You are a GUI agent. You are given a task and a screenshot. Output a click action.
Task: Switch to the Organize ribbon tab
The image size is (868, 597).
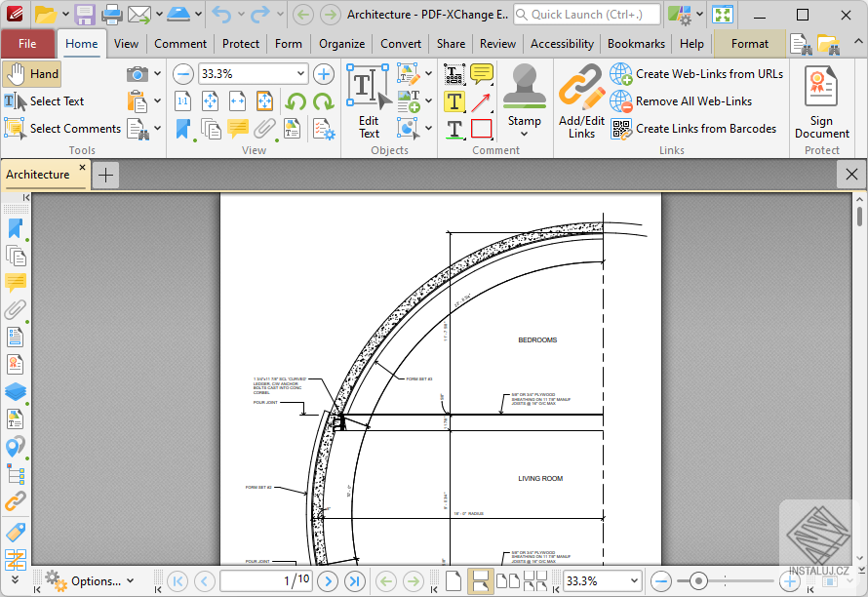point(341,43)
